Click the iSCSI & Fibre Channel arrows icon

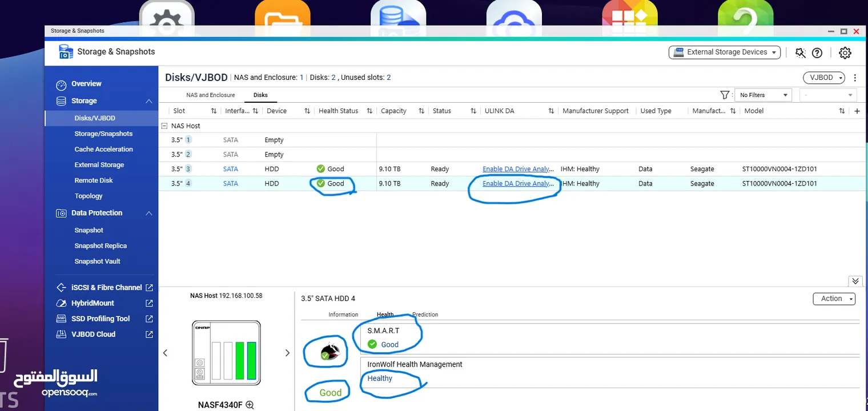coord(61,288)
